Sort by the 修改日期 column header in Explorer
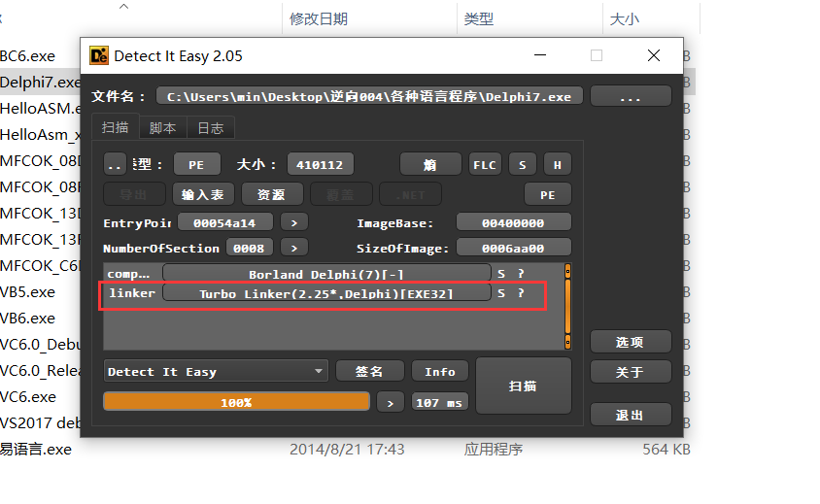Screen dimensions: 820x504 (x=319, y=18)
